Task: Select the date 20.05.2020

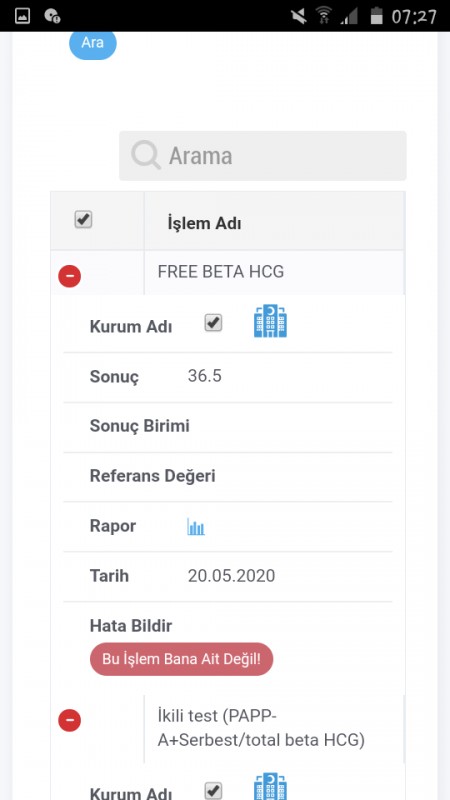Action: (x=231, y=576)
